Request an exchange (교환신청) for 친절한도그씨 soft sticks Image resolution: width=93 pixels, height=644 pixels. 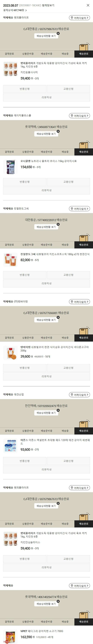(x=68, y=275)
